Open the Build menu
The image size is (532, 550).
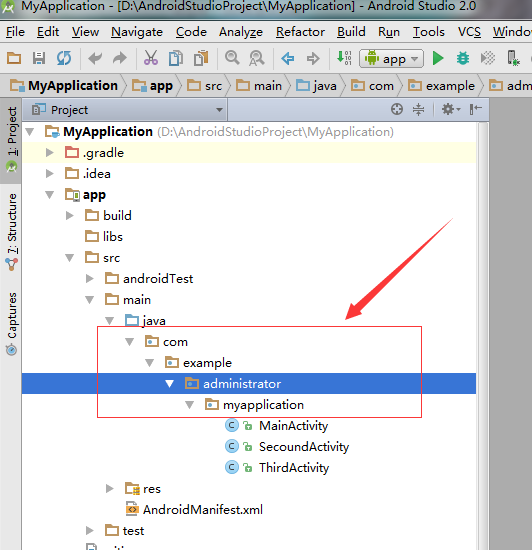pyautogui.click(x=351, y=32)
